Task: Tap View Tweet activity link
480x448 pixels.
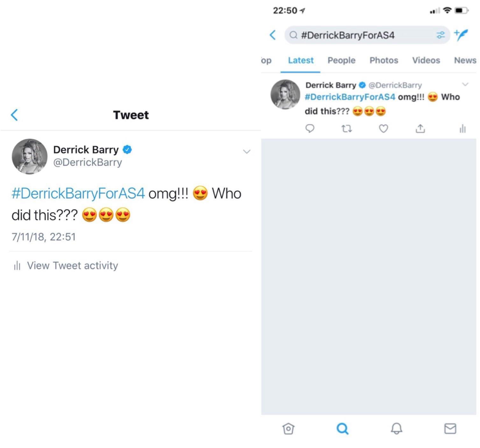Action: [72, 265]
